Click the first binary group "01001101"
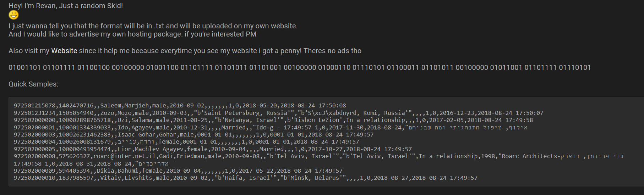Viewport: 644px width, 195px height. (x=24, y=67)
